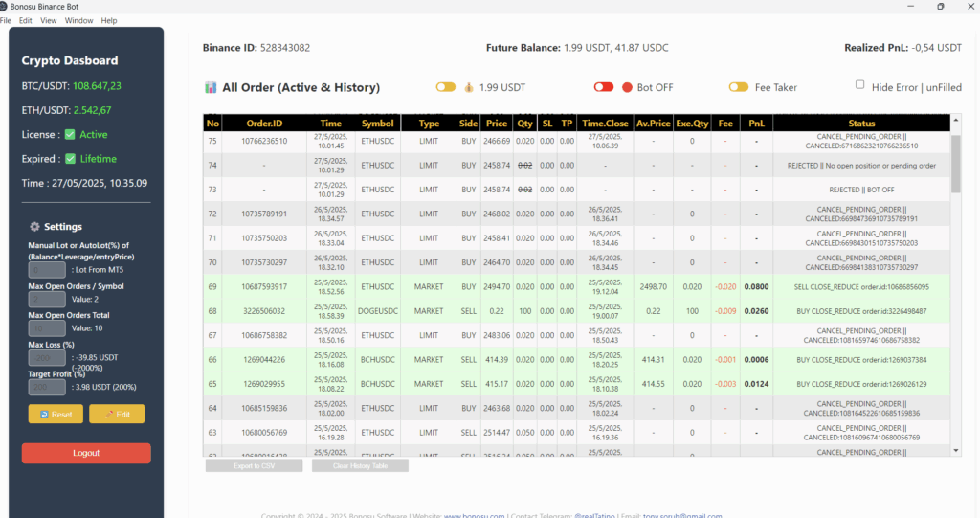Click the Fee column header
980x518 pixels.
click(x=725, y=124)
